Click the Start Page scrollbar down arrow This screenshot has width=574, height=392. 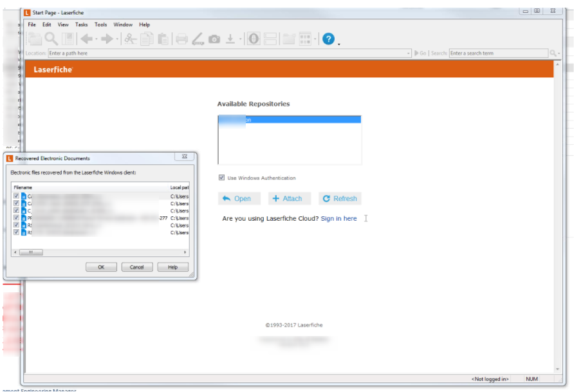tap(557, 369)
